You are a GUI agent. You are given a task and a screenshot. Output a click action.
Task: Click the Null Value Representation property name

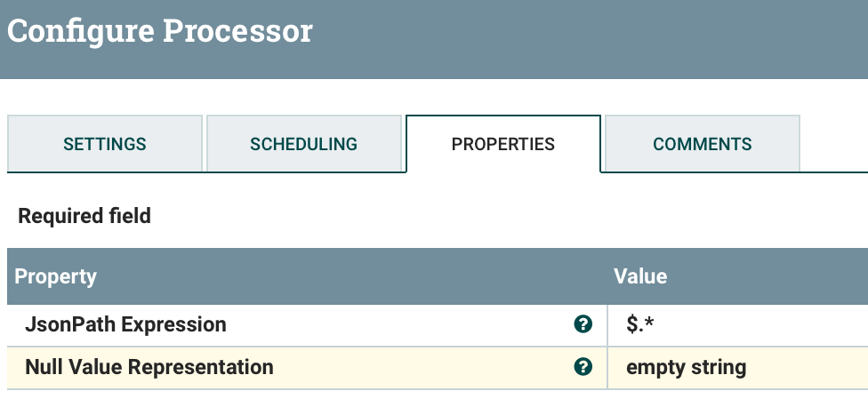click(149, 367)
